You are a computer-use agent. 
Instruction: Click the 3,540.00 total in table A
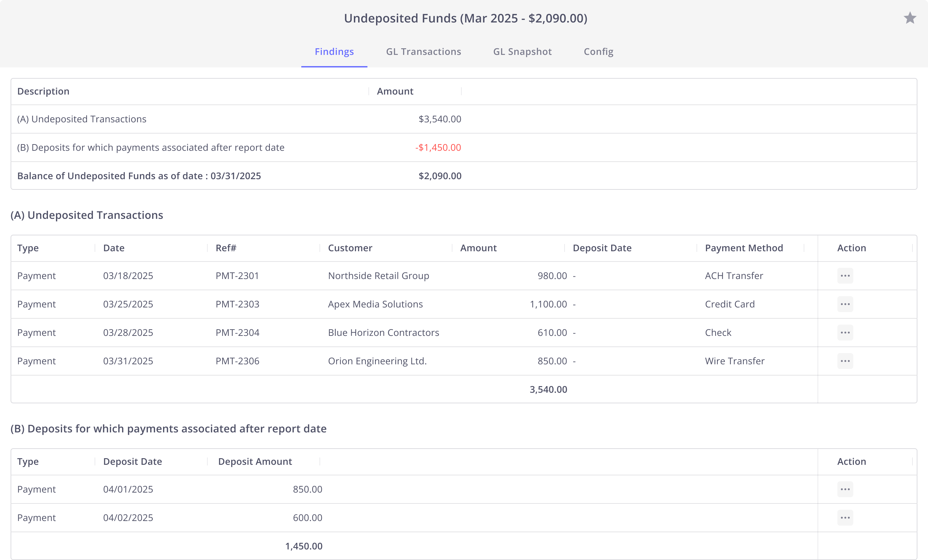[548, 389]
